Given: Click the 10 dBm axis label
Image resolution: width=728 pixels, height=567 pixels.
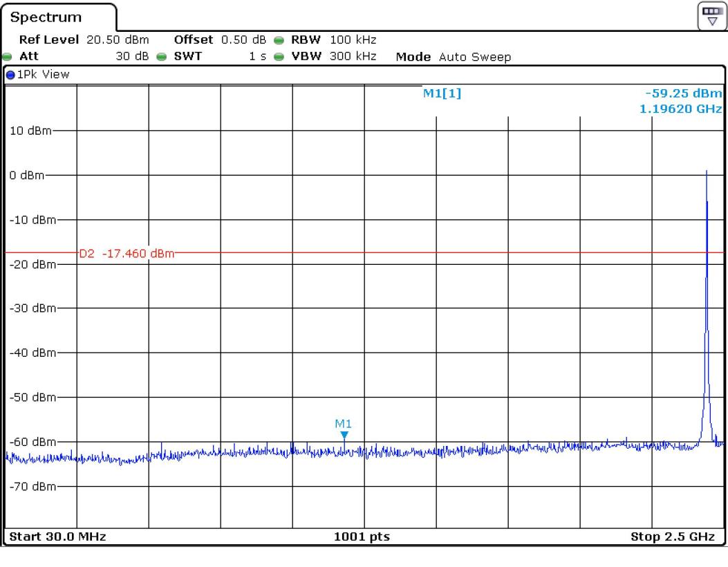Looking at the screenshot, I should [x=30, y=131].
